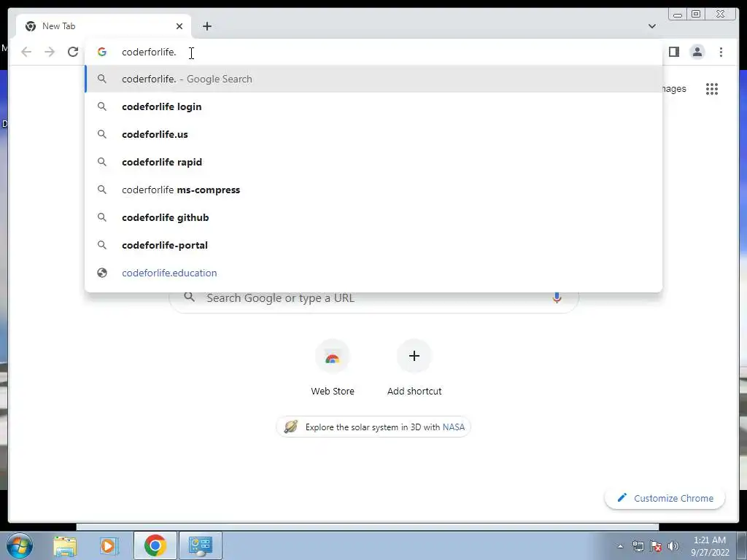Open Customize Chrome button
747x560 pixels.
click(665, 498)
